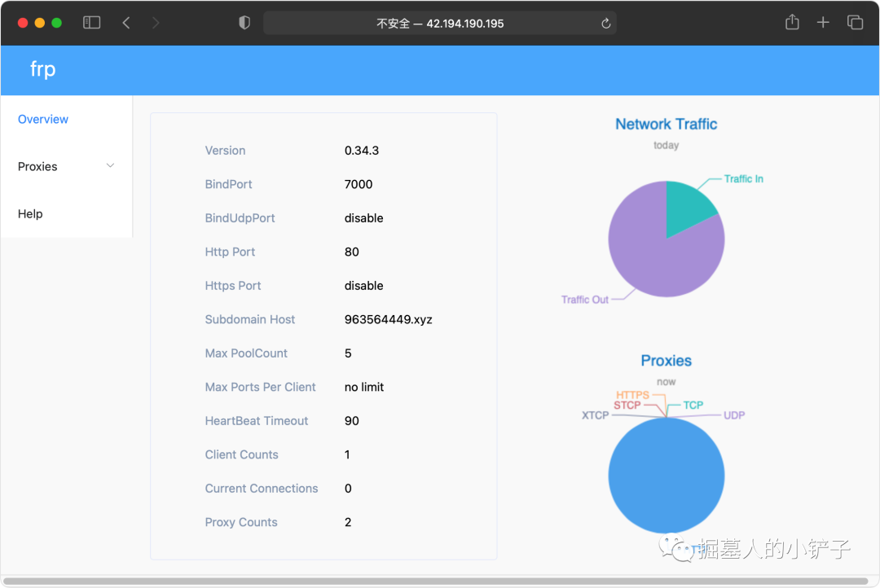Click the frp logo title
The image size is (880, 588).
[x=42, y=69]
